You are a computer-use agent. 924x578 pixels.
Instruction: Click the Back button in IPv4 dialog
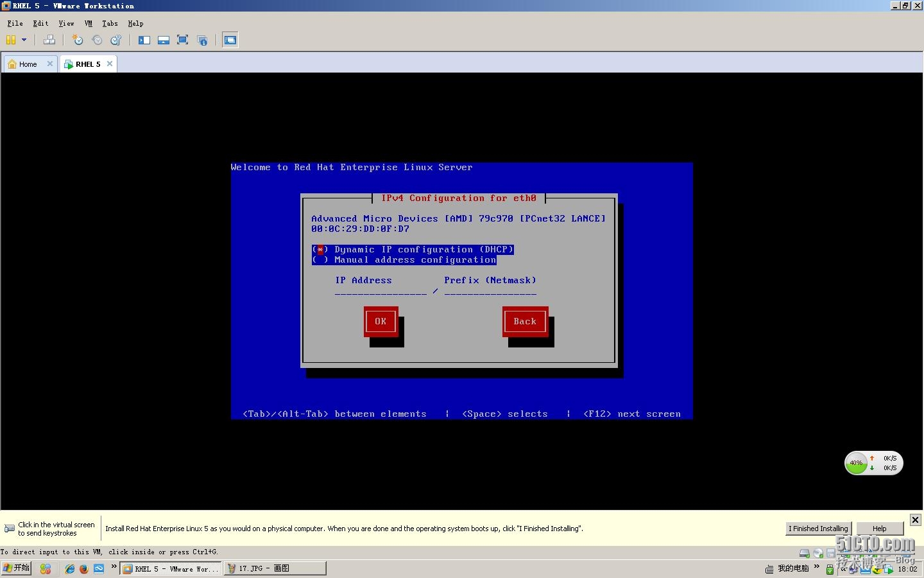[x=525, y=321]
